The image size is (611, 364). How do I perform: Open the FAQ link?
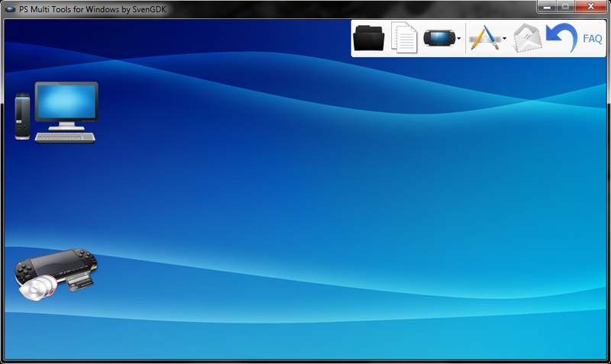click(593, 39)
